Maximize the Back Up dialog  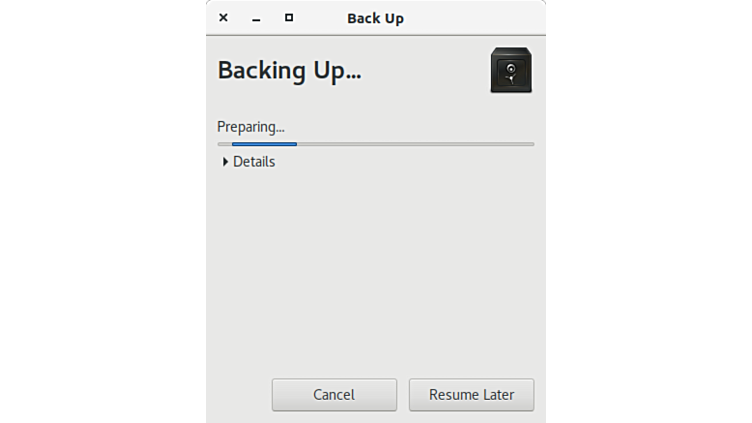289,18
